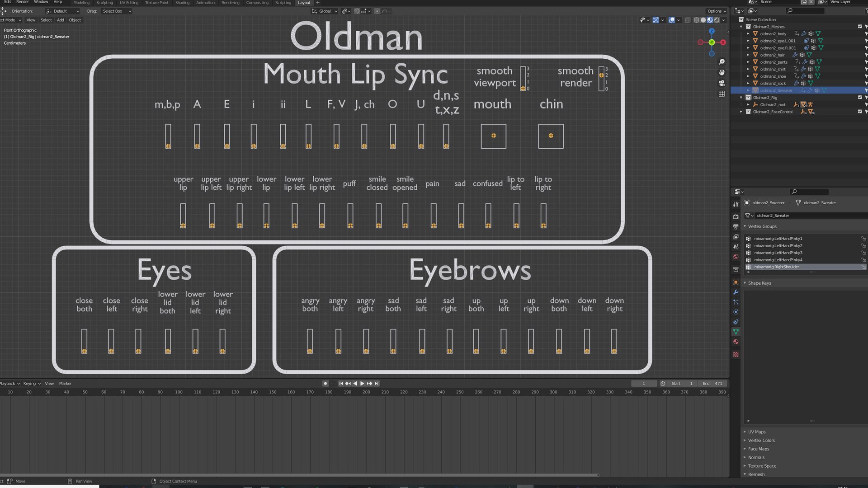Uncheck the Oldman2_Meshes collection checkbox
868x488 pixels.
pos(860,27)
